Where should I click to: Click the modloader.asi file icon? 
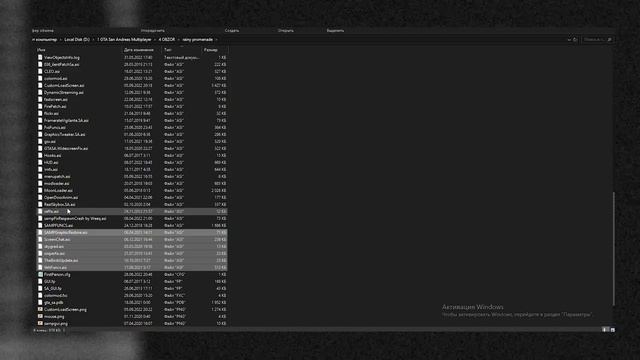[x=40, y=183]
